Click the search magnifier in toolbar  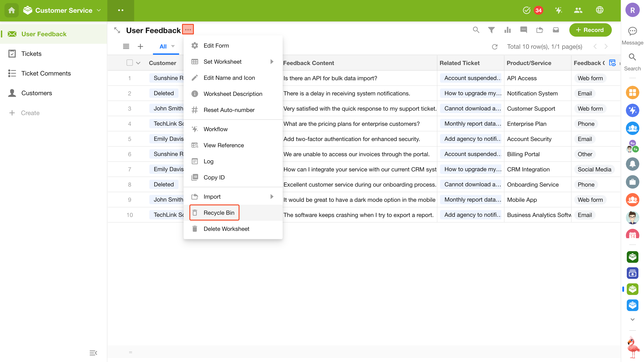pos(476,30)
